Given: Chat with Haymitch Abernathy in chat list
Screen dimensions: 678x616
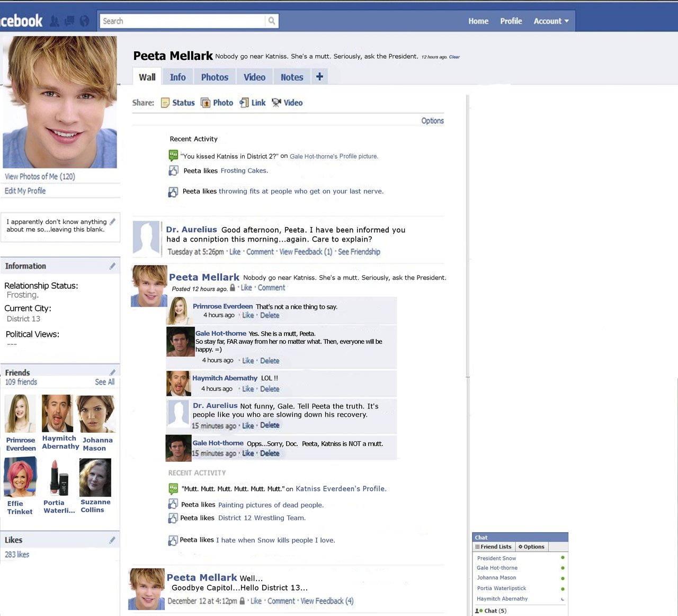Looking at the screenshot, I should 502,599.
